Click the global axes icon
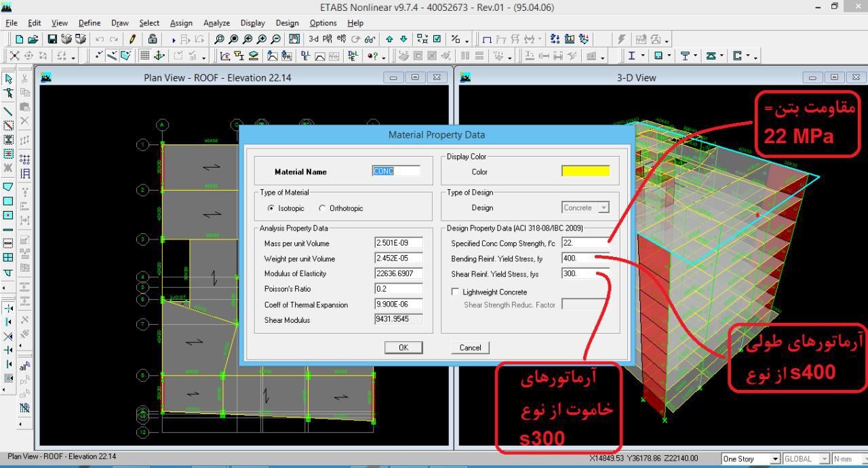 pyautogui.click(x=159, y=56)
